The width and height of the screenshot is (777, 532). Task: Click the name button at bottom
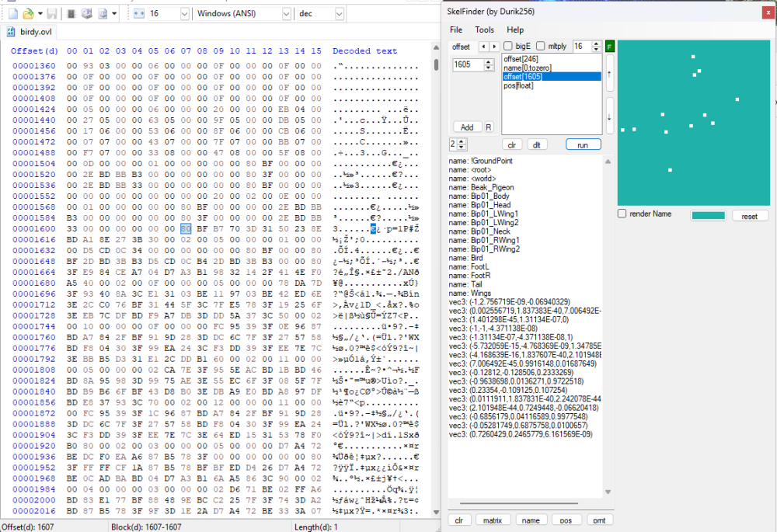point(531,520)
